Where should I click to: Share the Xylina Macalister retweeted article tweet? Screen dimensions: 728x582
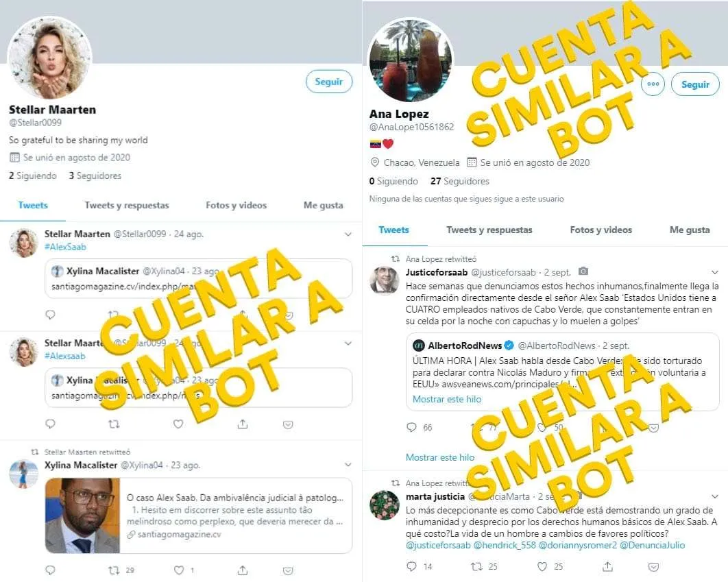[x=243, y=570]
